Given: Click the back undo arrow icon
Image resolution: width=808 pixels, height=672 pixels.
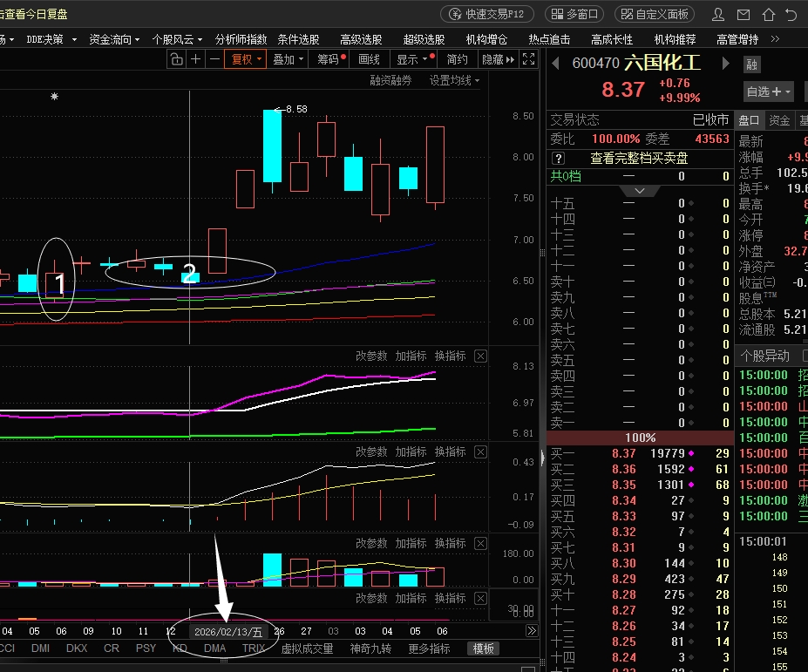Looking at the screenshot, I should tap(791, 15).
